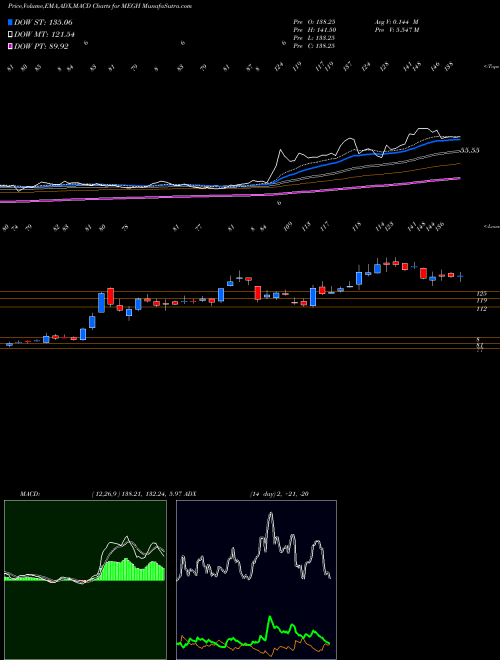The height and width of the screenshot is (660, 500).
Task: Click the 112 price level label
Action: 481,309
